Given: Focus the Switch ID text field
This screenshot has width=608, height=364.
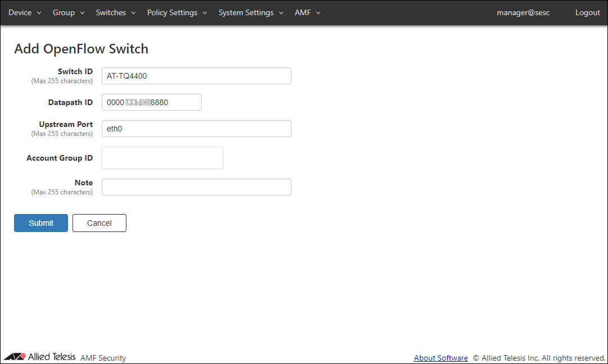Looking at the screenshot, I should [196, 76].
